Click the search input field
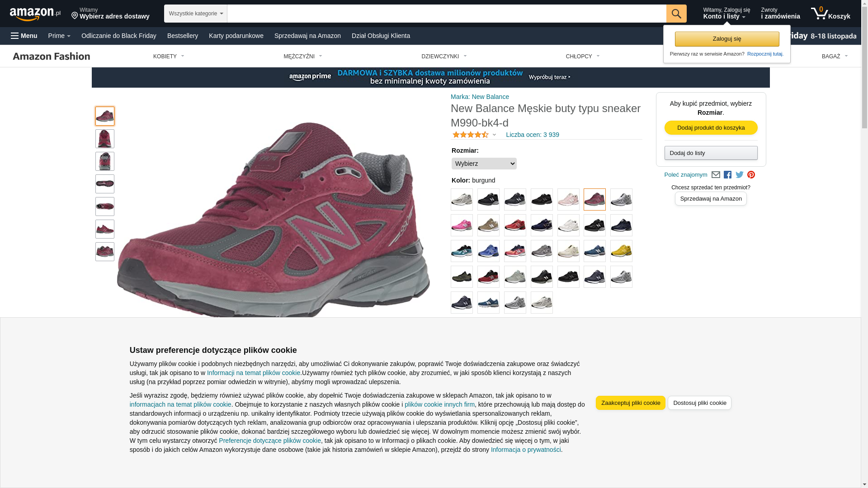 tap(446, 14)
